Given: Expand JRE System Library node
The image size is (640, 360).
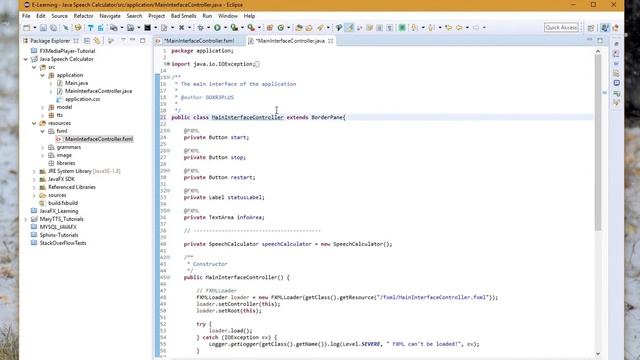Looking at the screenshot, I should 34,171.
